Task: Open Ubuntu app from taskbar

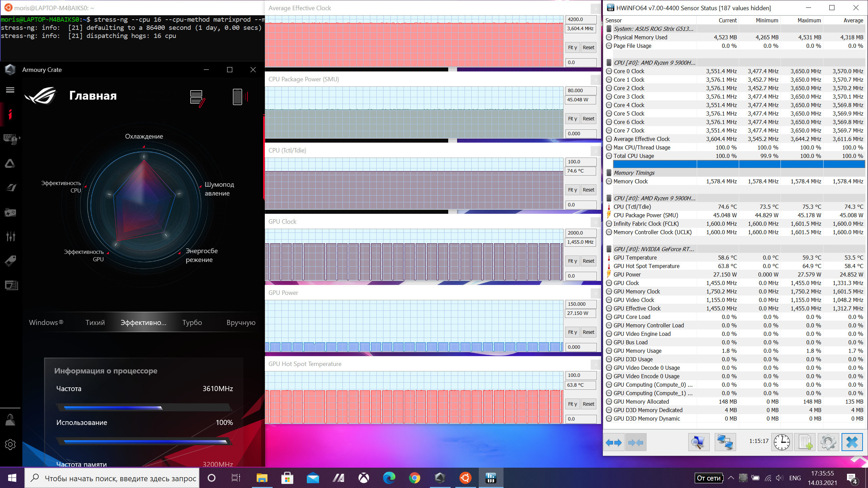Action: click(465, 478)
